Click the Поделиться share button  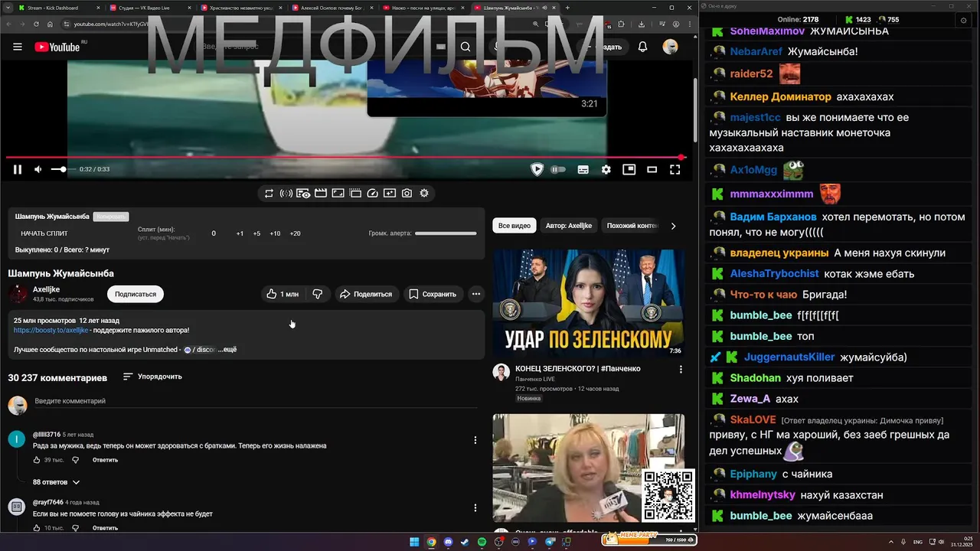pyautogui.click(x=366, y=294)
